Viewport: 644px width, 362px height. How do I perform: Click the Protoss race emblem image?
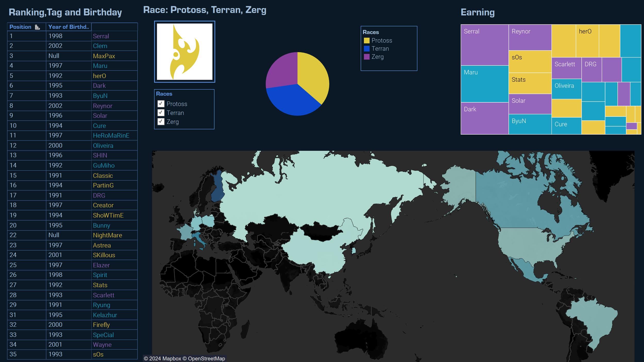(x=185, y=52)
